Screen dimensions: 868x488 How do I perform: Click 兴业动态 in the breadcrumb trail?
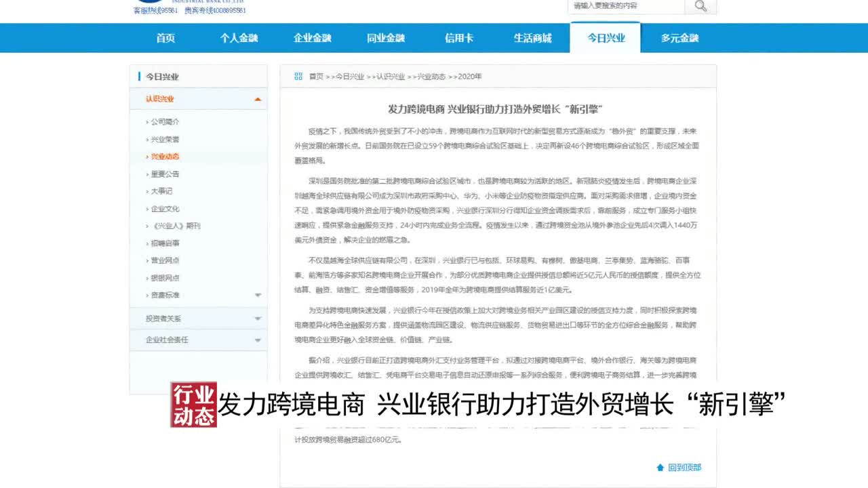[431, 77]
